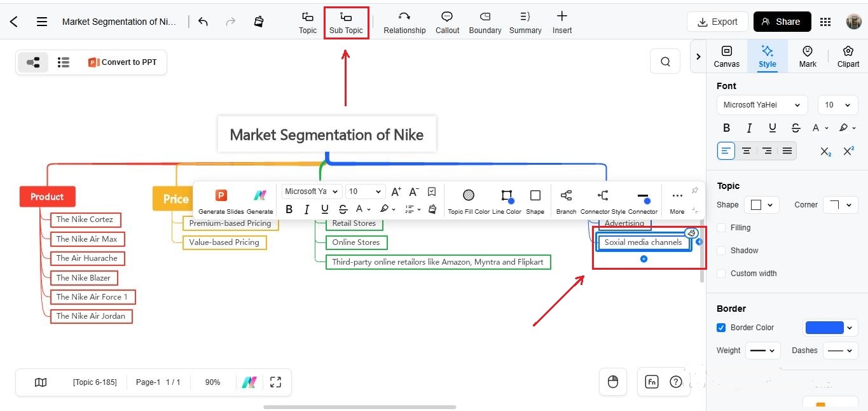
Task: Open the border Dashes dropdown
Action: pos(841,351)
